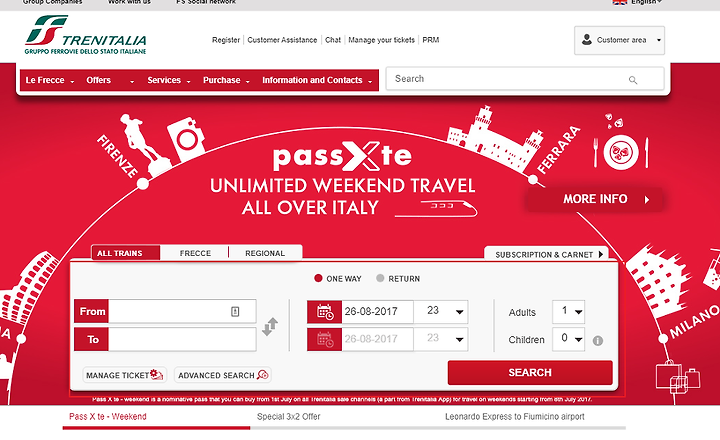The image size is (720, 440).
Task: Select the Return radio option
Action: 380,278
